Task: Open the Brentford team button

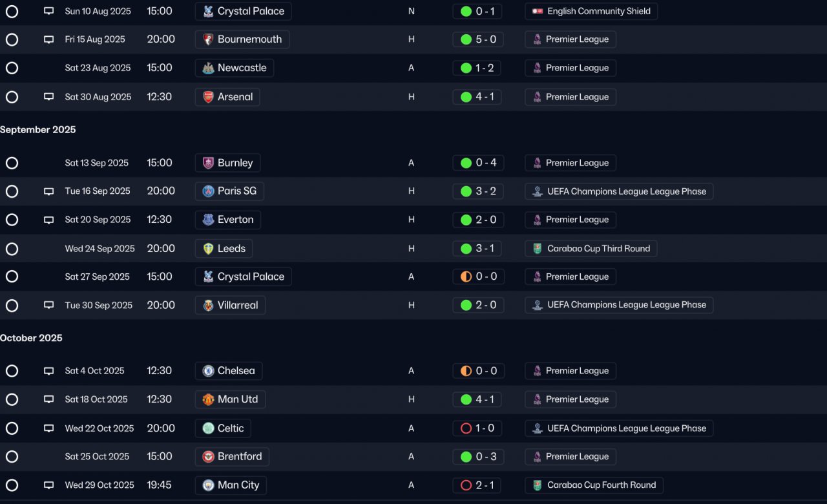Action: pyautogui.click(x=232, y=457)
